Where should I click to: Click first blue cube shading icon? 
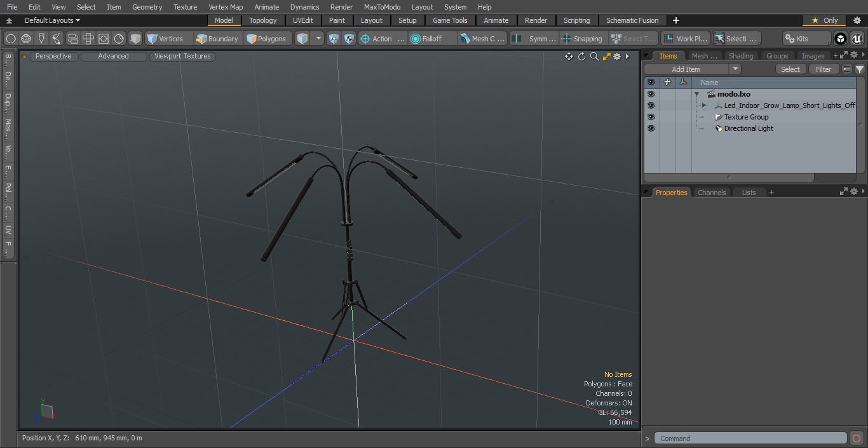(334, 39)
